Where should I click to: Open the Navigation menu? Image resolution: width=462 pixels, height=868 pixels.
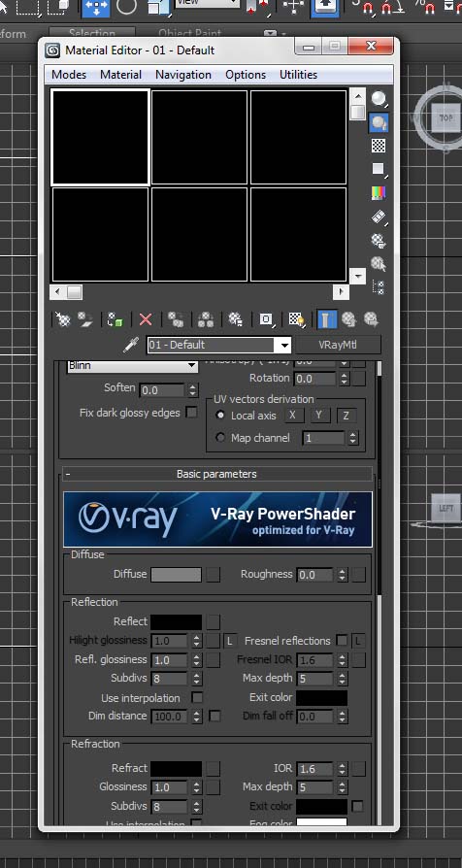(183, 75)
